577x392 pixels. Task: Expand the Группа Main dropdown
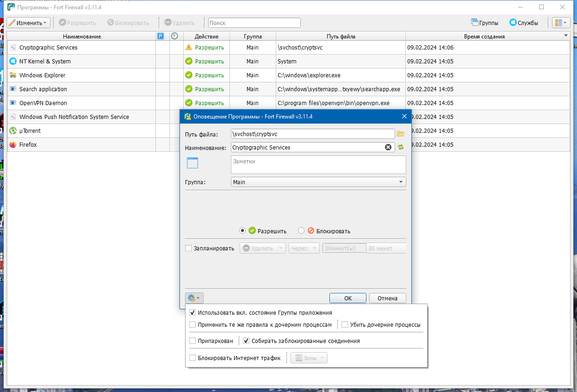tap(318, 182)
